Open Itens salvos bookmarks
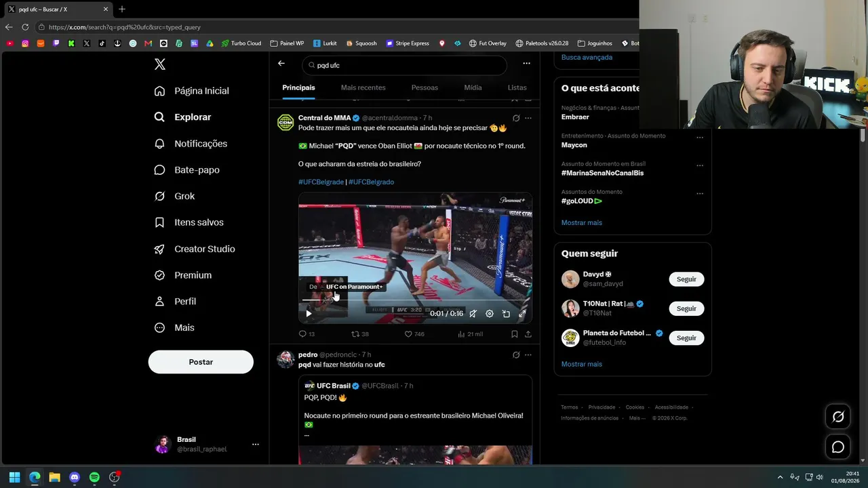This screenshot has height=488, width=868. (x=189, y=222)
